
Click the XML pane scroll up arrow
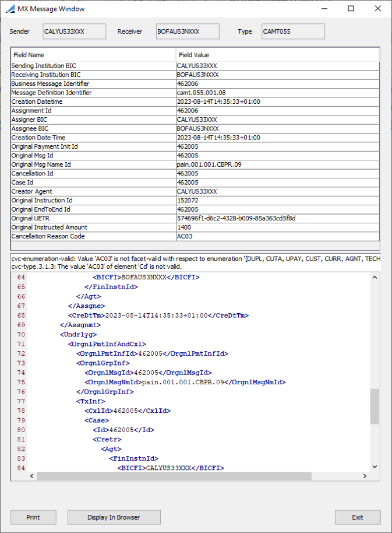pyautogui.click(x=375, y=278)
